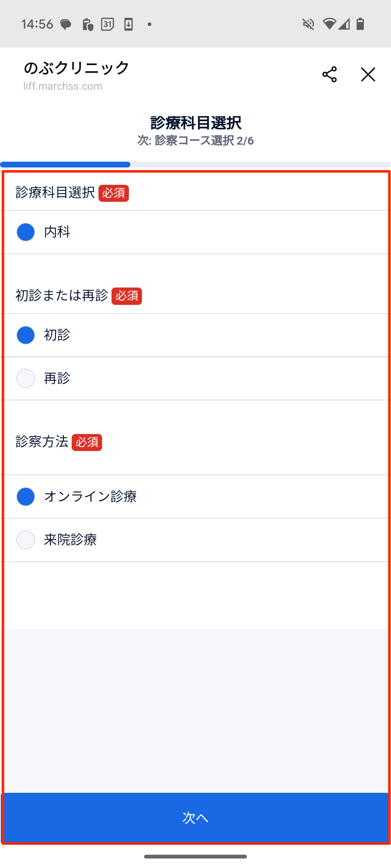Choose 来院診療 as the consultation method
The width and height of the screenshot is (391, 868).
25,540
